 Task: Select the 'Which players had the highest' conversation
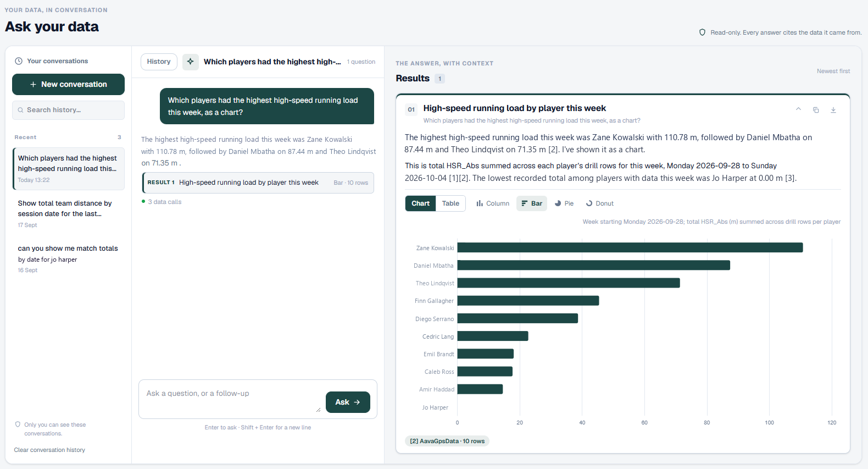pos(68,168)
